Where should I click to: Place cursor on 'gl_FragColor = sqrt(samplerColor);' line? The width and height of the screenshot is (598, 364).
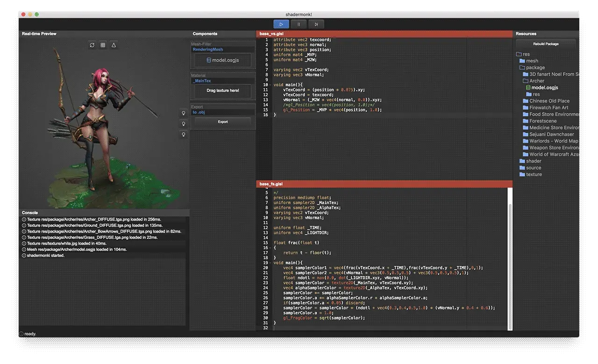coord(324,318)
